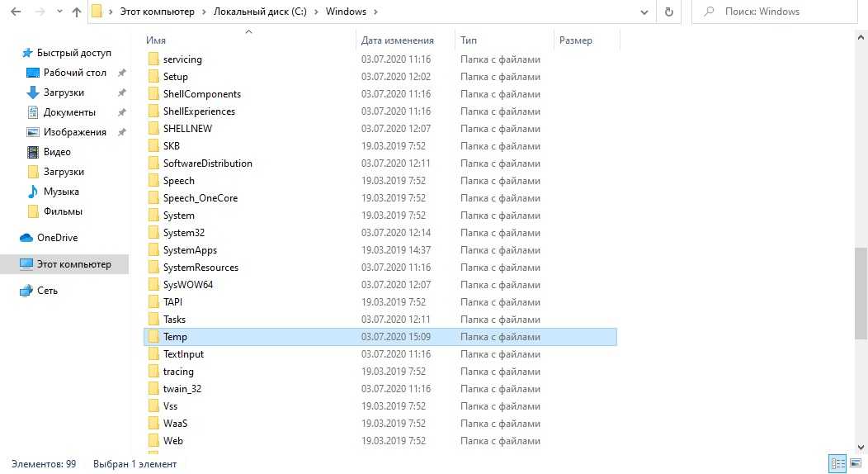Expand the address bar history dropdown
Viewport: 868px width, 474px height.
644,12
